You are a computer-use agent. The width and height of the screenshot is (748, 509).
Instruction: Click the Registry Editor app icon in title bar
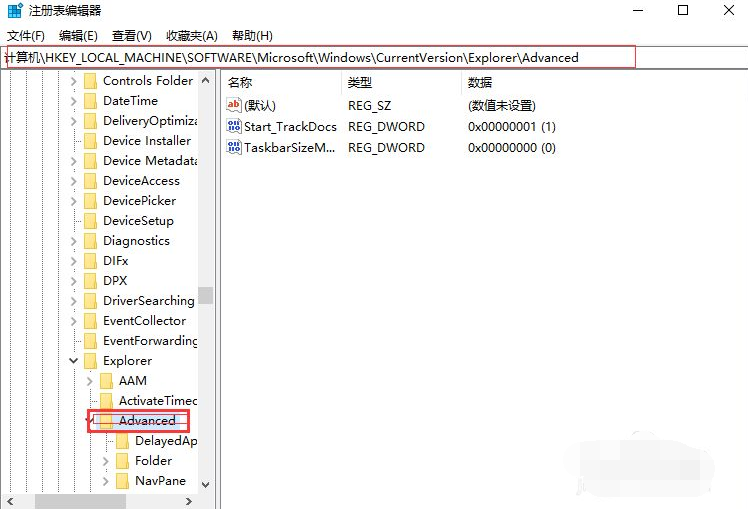click(x=12, y=11)
